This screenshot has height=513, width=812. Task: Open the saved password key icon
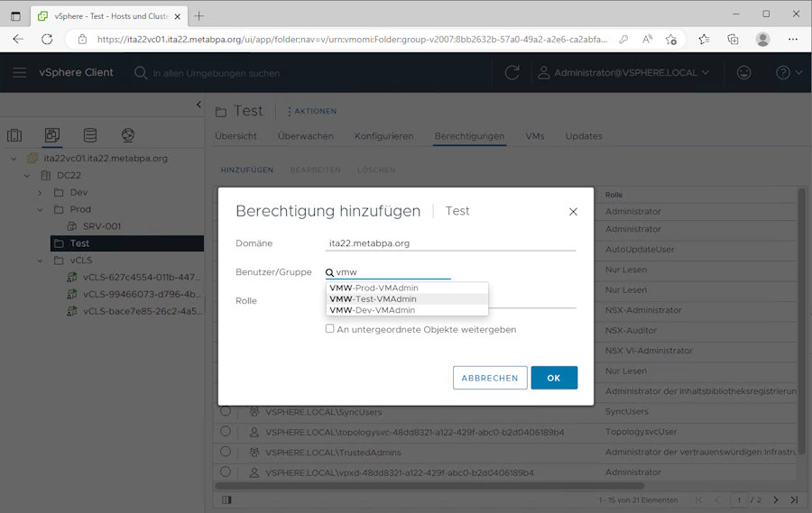coord(623,40)
